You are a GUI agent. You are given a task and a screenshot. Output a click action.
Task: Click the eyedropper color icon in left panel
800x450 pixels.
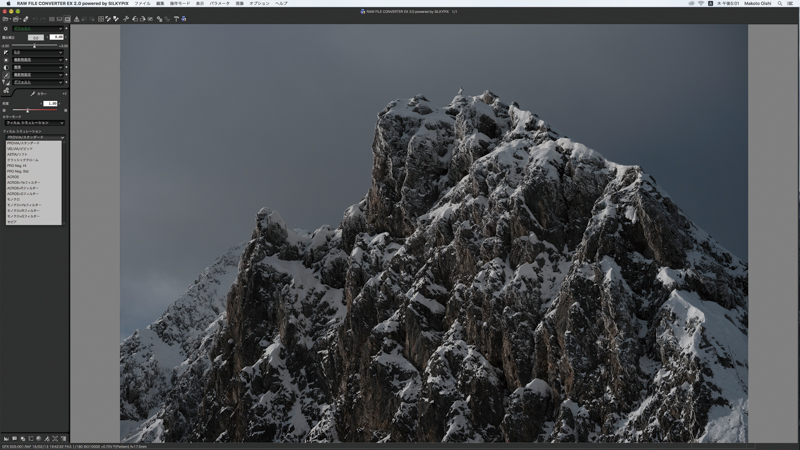coord(6,75)
